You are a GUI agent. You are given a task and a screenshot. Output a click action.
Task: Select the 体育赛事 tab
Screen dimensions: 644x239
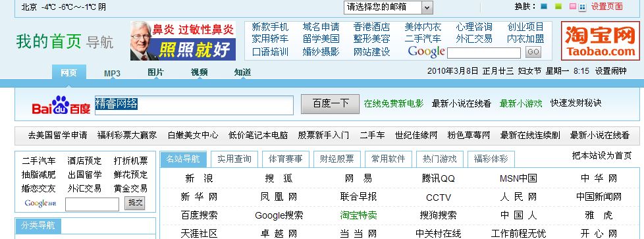285,159
